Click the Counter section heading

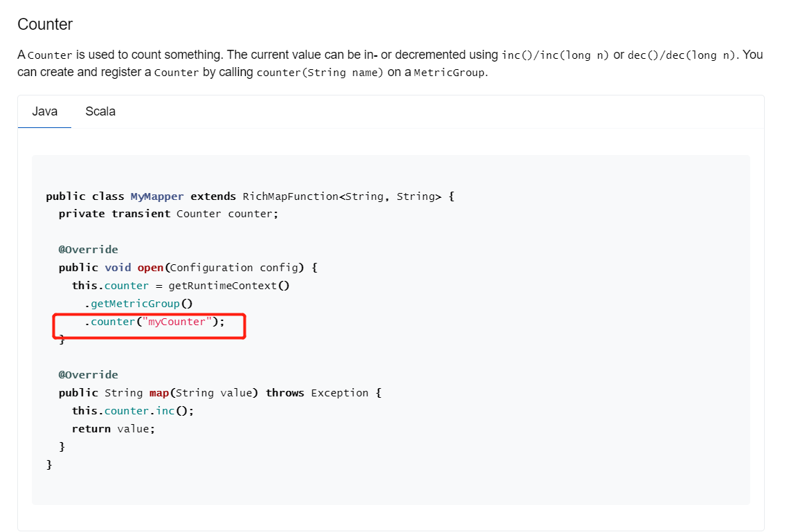pyautogui.click(x=45, y=24)
